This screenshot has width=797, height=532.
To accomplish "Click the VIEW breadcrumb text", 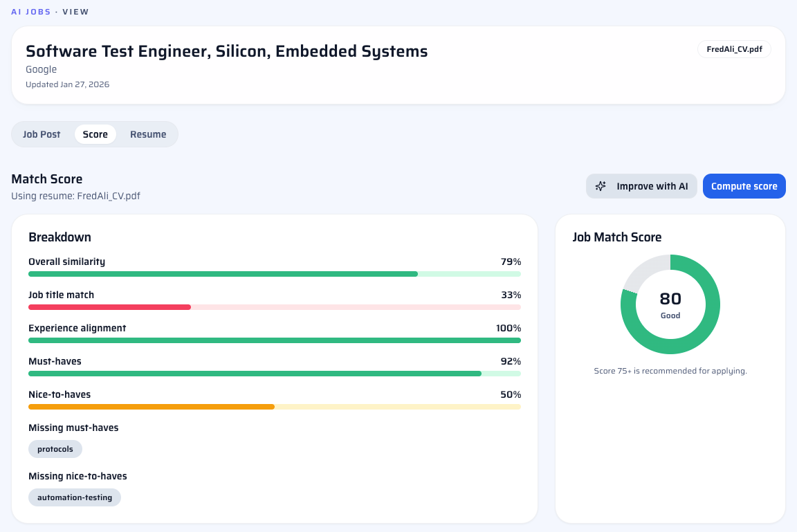I will [75, 11].
